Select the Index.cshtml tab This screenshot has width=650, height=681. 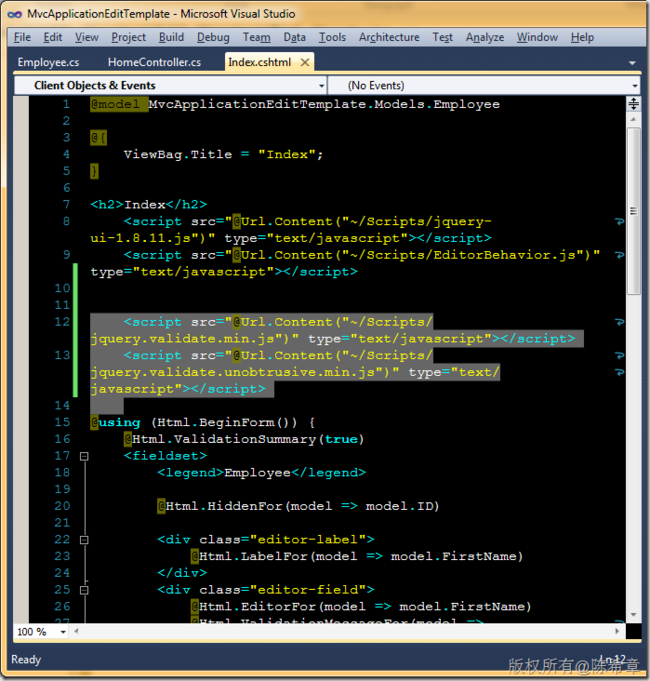point(260,62)
